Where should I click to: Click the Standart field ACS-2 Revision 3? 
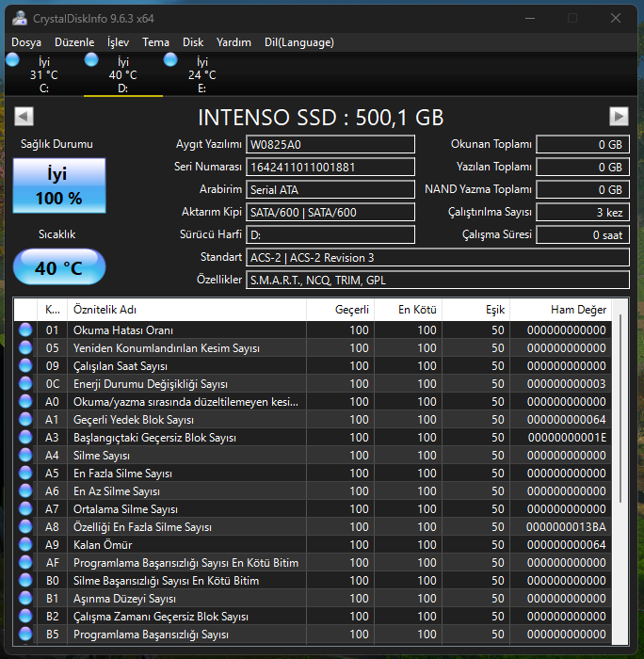[x=438, y=258]
